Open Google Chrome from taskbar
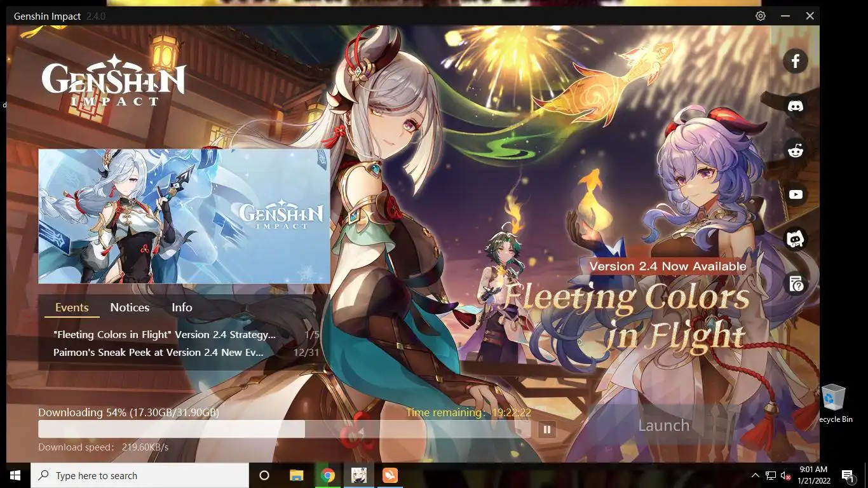The height and width of the screenshot is (488, 868). (x=328, y=475)
